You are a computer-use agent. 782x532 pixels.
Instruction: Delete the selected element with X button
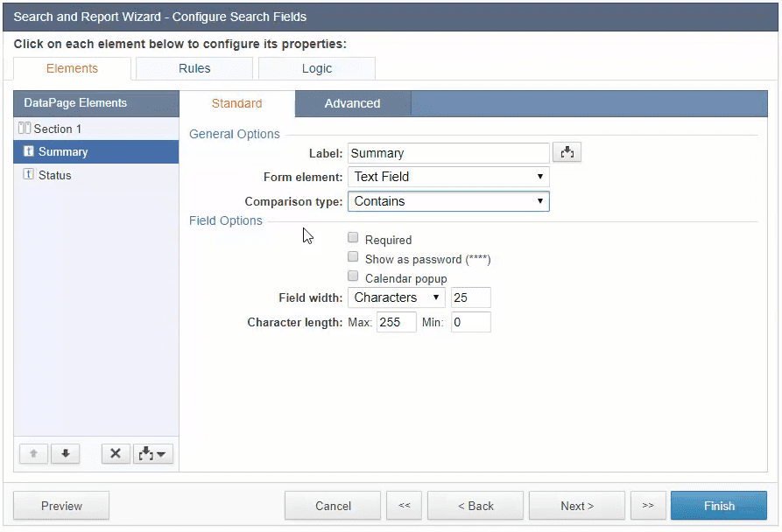tap(116, 453)
